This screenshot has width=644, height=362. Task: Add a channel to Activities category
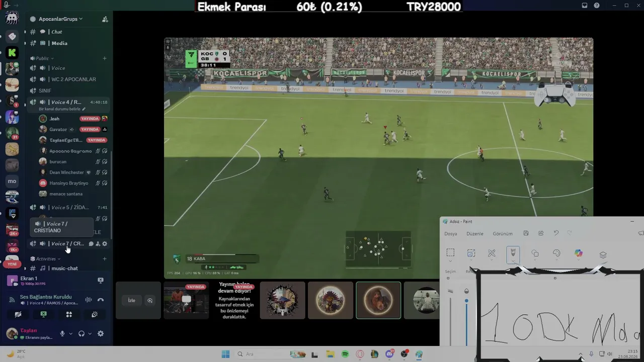coord(105,259)
